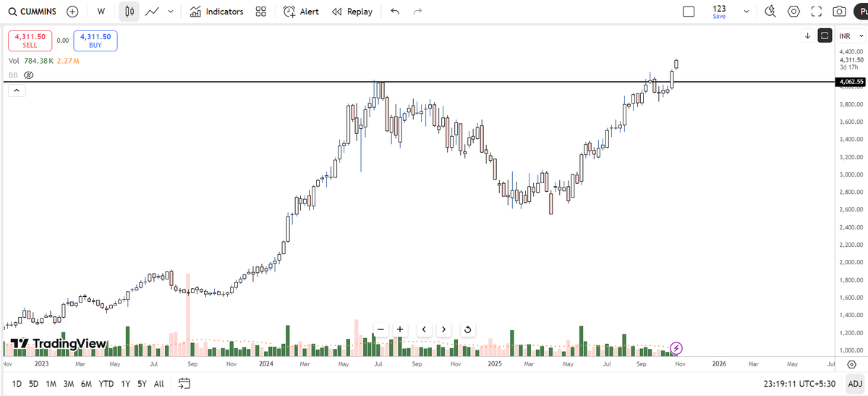
Task: Open the layout setup square icon
Action: coord(689,12)
